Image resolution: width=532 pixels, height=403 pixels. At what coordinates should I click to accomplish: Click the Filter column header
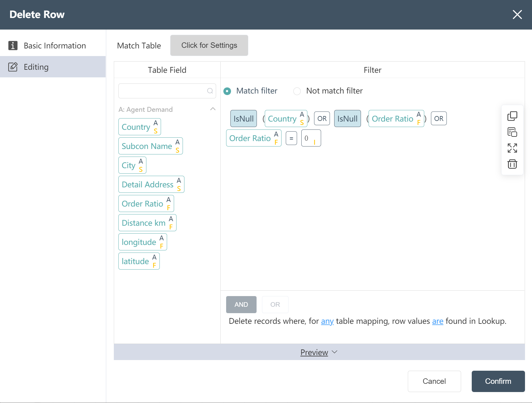[x=373, y=70]
